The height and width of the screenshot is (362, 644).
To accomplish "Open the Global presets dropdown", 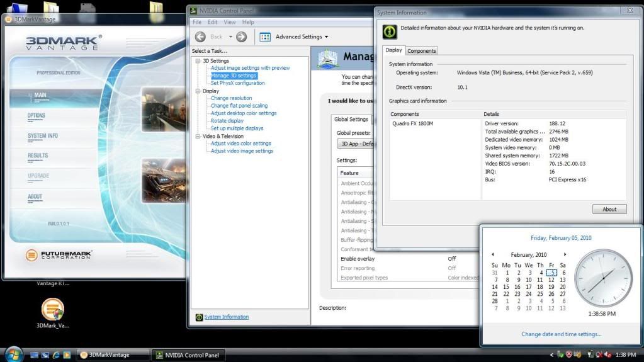I will tap(356, 144).
